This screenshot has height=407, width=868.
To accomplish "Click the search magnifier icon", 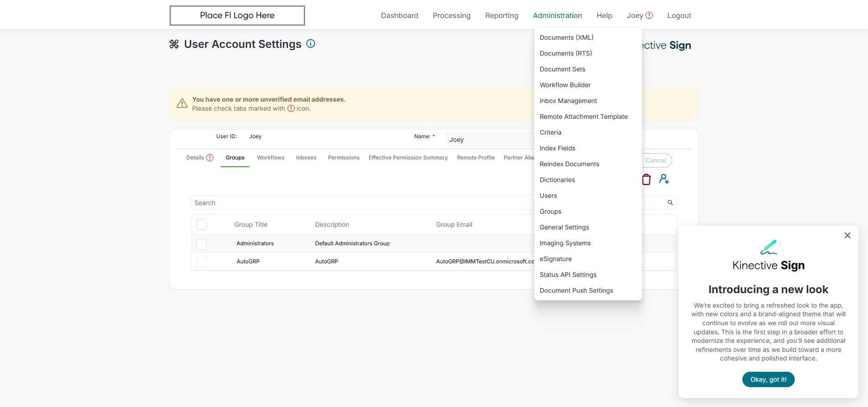I will click(x=670, y=203).
